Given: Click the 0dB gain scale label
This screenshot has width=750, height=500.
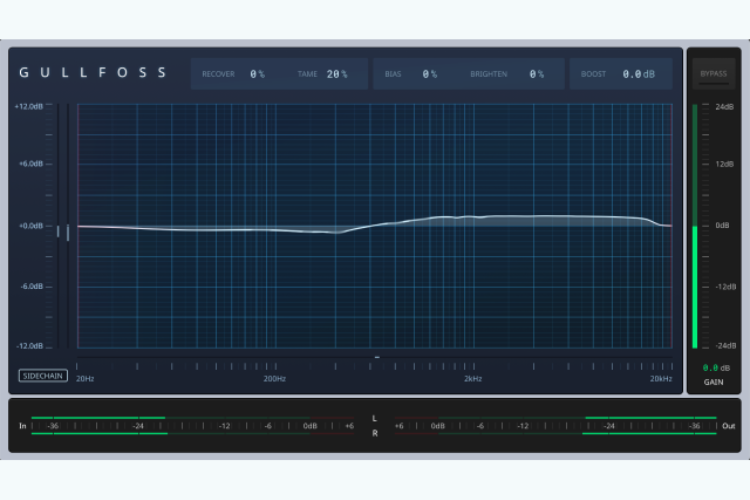Looking at the screenshot, I should click(722, 225).
